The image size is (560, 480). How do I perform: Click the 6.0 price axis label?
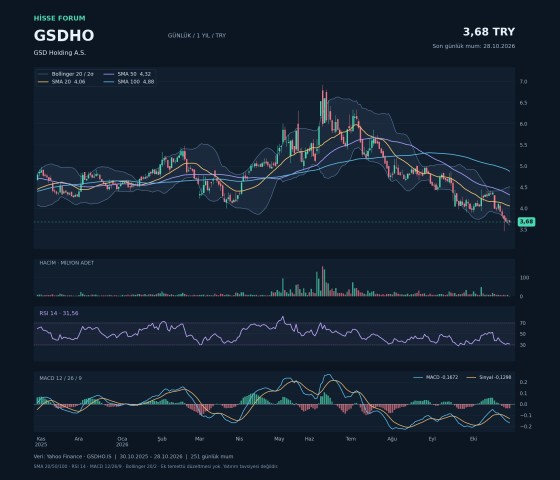[523, 124]
